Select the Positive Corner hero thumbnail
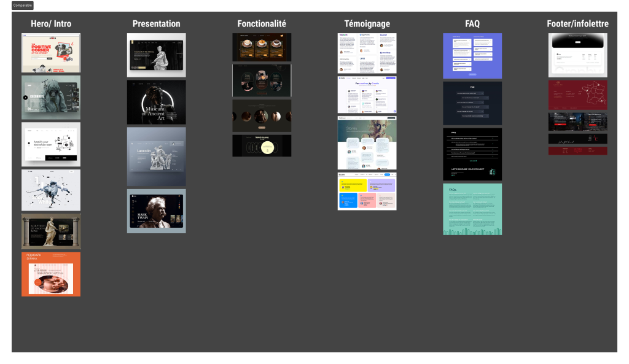 [x=51, y=53]
